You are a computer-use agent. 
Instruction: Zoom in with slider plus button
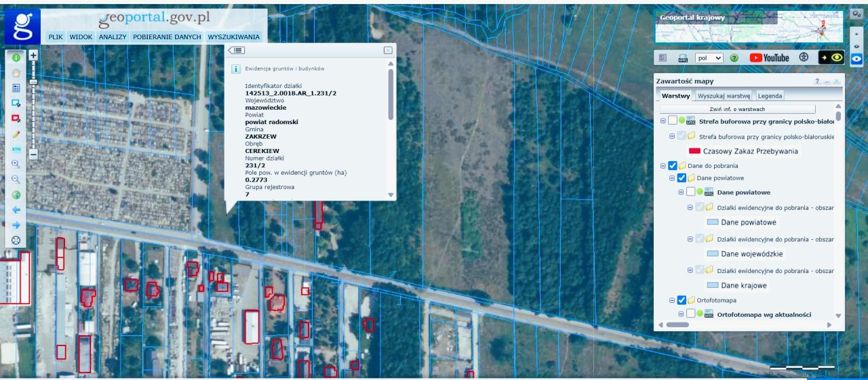click(x=33, y=57)
